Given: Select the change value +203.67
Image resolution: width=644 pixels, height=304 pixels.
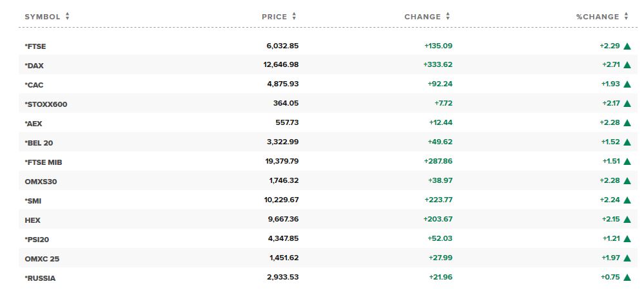Looking at the screenshot, I should click(438, 219).
